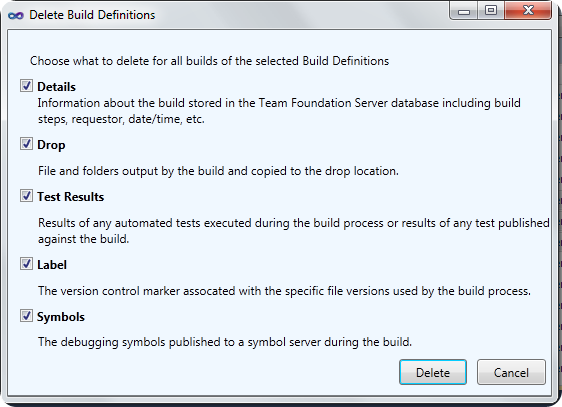The width and height of the screenshot is (562, 407).
Task: Close the dialog with the red X
Action: click(528, 11)
